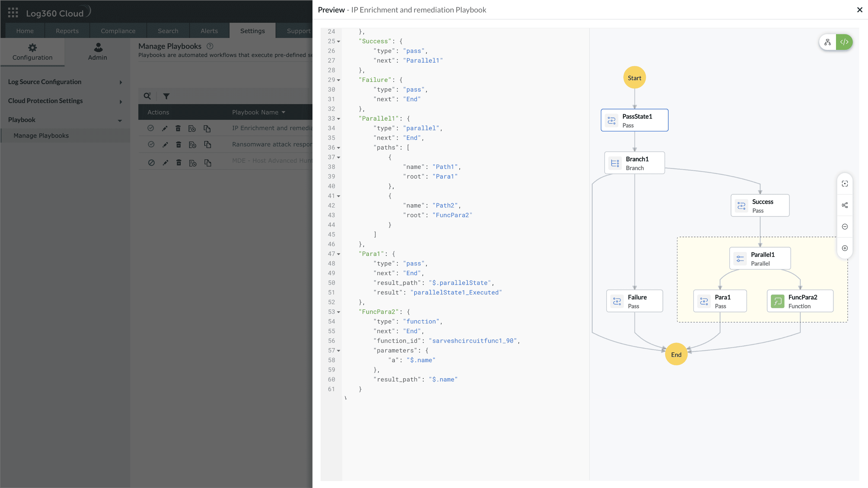Switch to diagram-only view toggle
Image resolution: width=868 pixels, height=488 pixels.
828,42
